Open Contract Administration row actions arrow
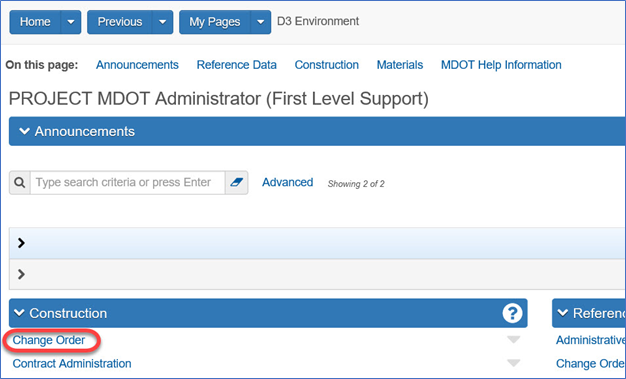This screenshot has height=379, width=626. click(x=513, y=363)
